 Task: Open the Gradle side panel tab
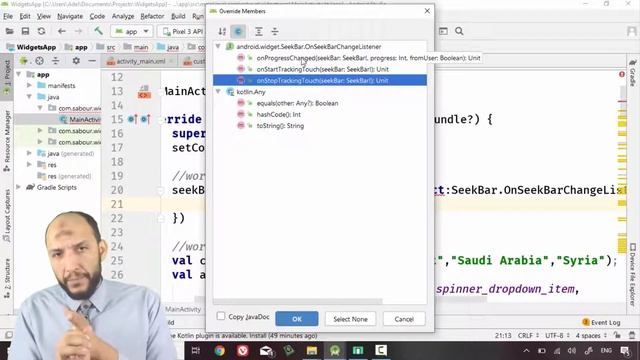(632, 72)
